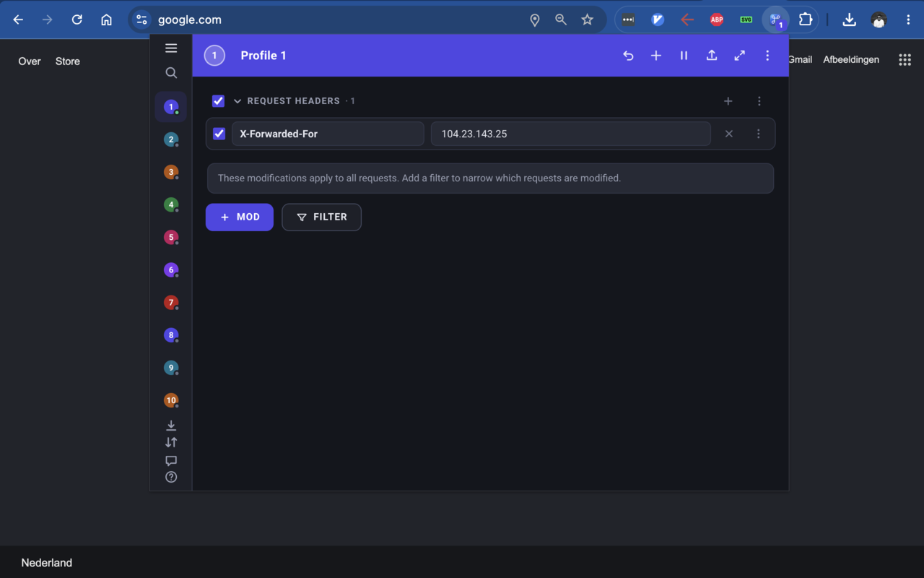Viewport: 924px width, 578px height.
Task: Click the import download icon in sidebar
Action: [171, 425]
